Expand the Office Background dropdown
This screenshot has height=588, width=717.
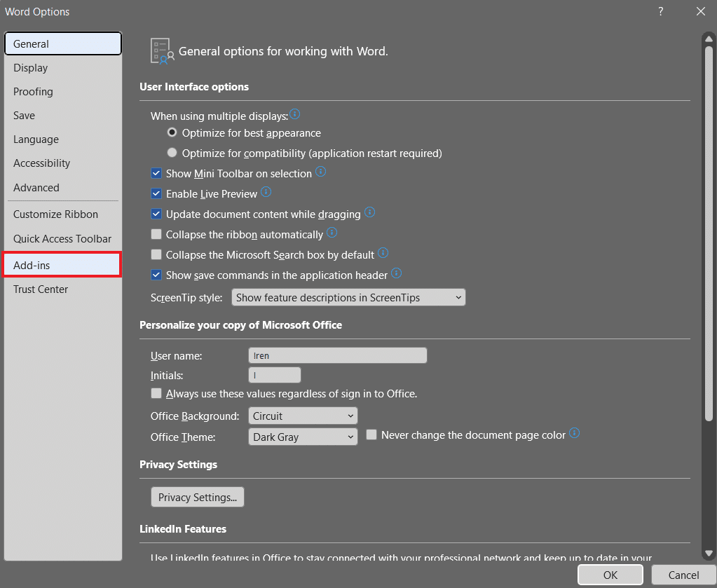click(303, 416)
